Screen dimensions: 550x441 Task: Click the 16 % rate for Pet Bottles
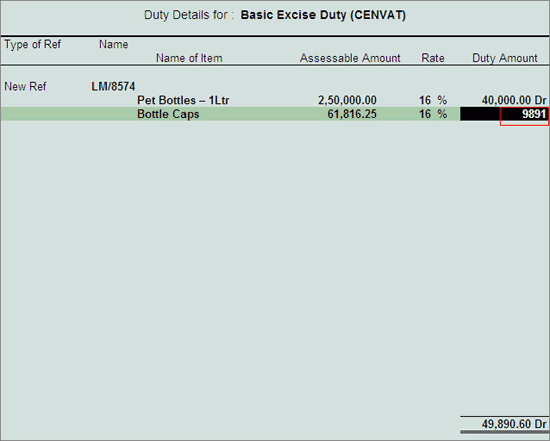(x=433, y=100)
